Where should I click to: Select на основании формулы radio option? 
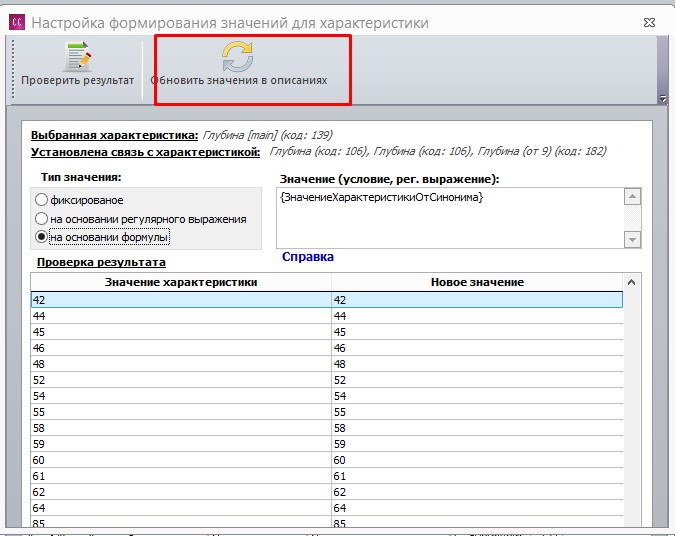point(41,237)
